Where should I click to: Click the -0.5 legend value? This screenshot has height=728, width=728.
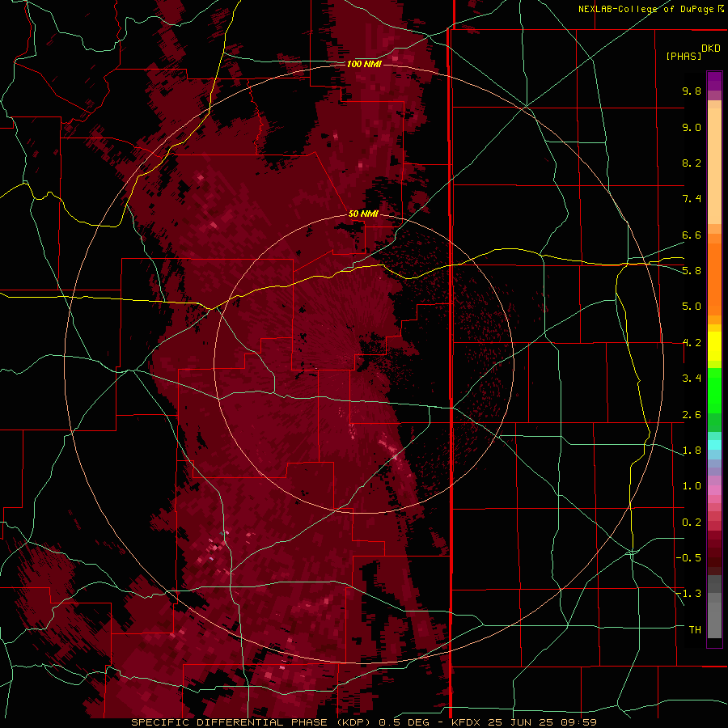point(688,558)
